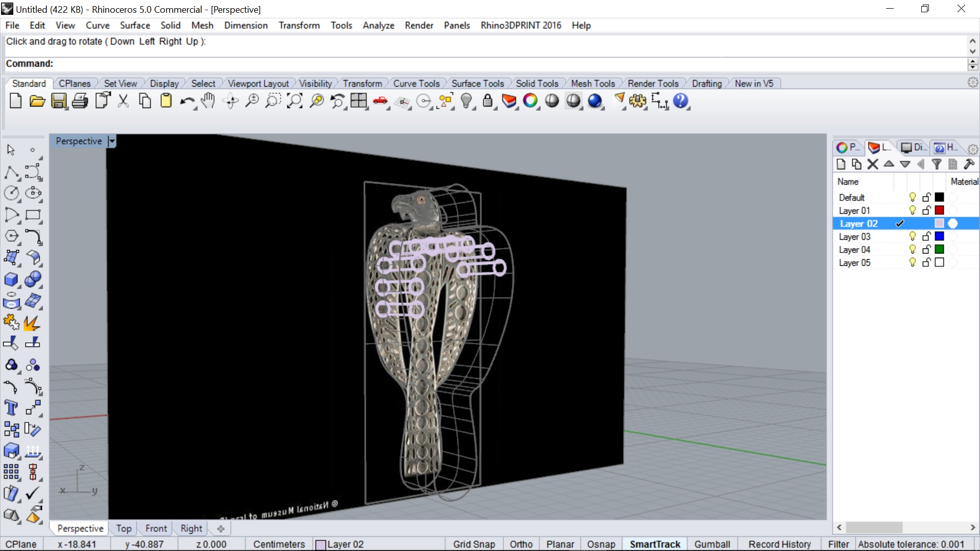Click the Save file icon
The height and width of the screenshot is (551, 980).
pyautogui.click(x=59, y=101)
